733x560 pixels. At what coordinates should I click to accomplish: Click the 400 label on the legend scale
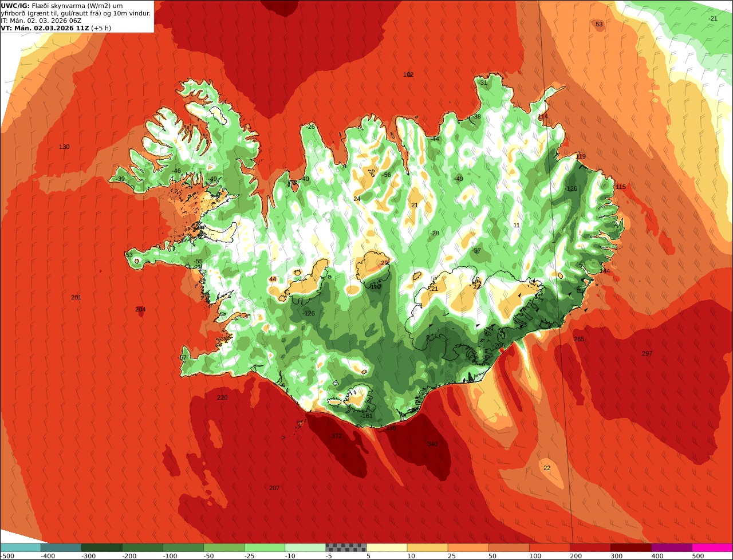point(657,556)
